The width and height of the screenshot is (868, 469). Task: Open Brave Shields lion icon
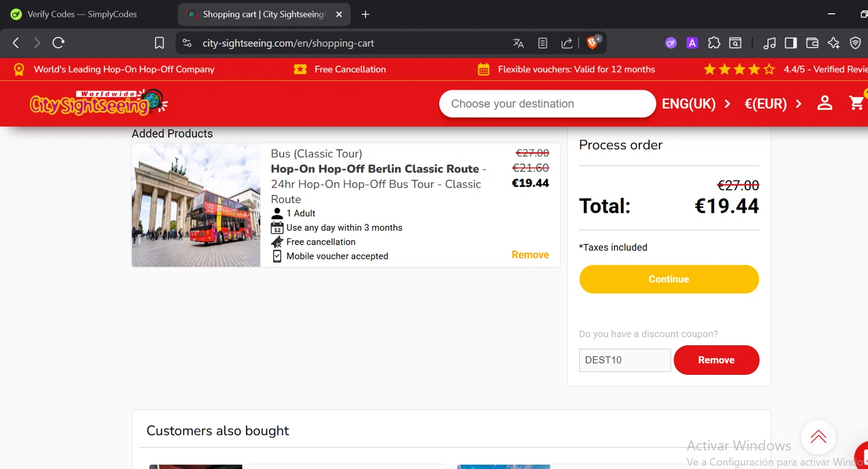[x=593, y=42]
